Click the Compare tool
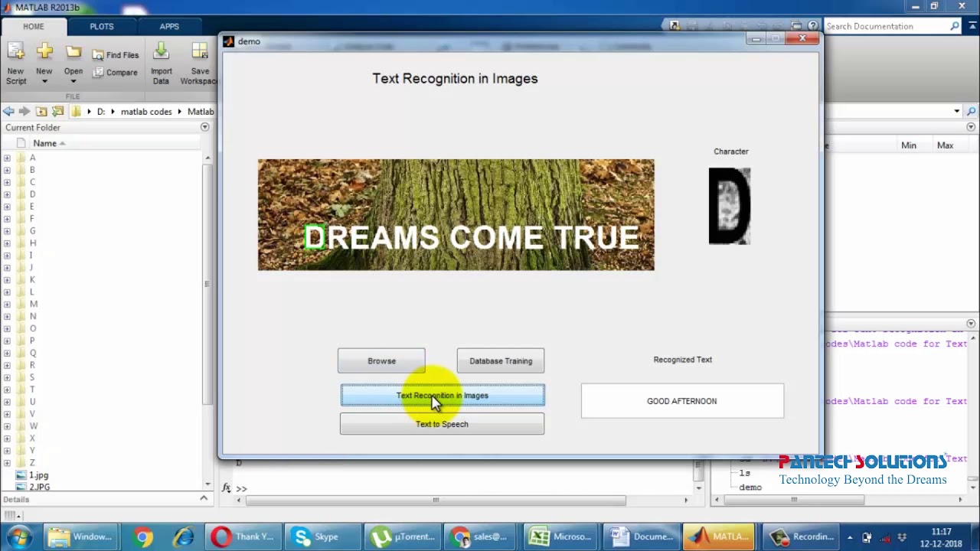Image resolution: width=980 pixels, height=551 pixels. [x=116, y=73]
